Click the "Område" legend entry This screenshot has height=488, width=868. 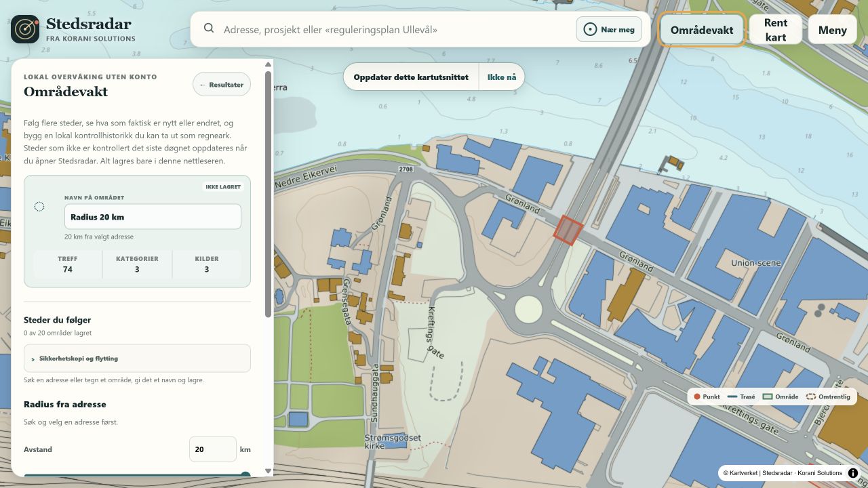781,396
